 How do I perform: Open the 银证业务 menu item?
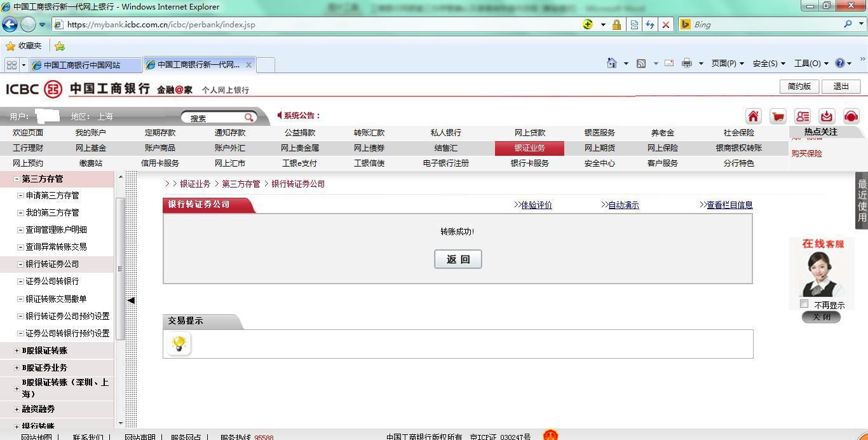[529, 148]
